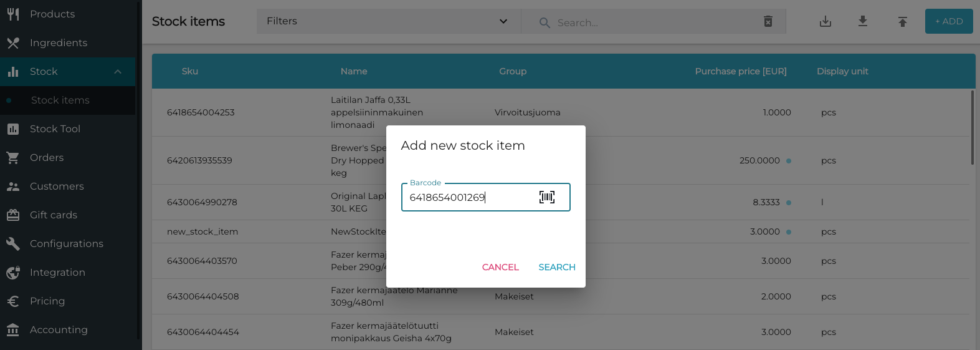Click the Accounting bank icon
The width and height of the screenshot is (980, 350).
[13, 330]
